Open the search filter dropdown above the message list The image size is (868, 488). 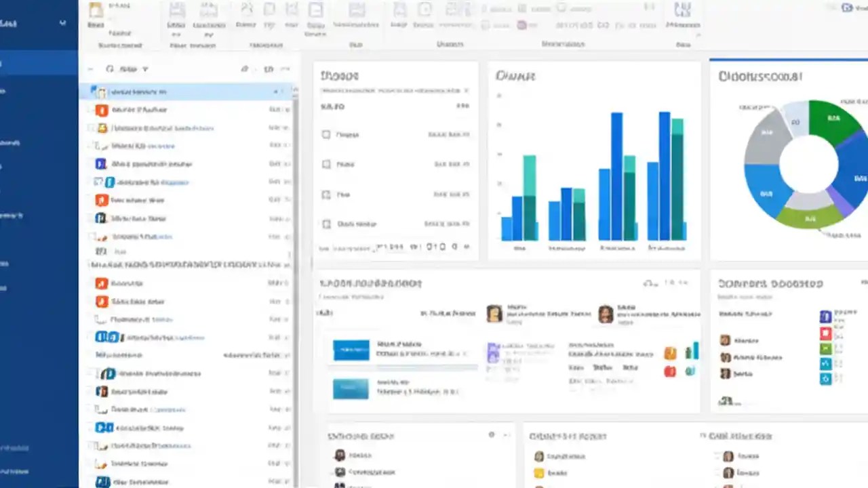(144, 68)
